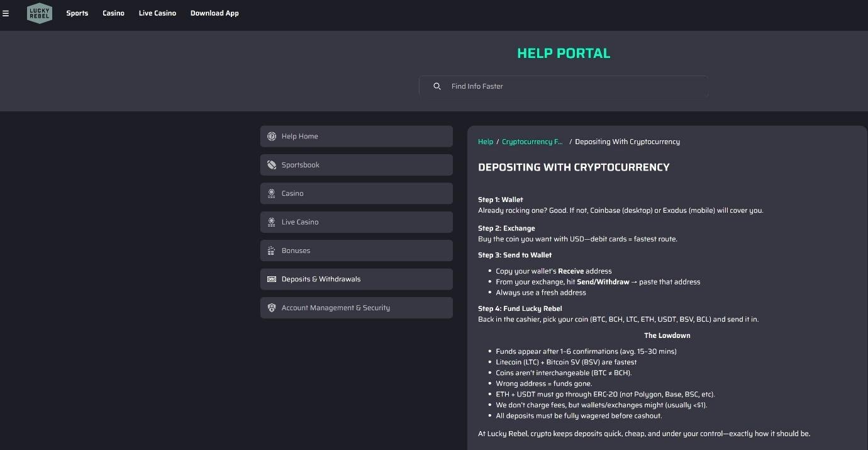
Task: Select Bonuses help category
Action: [357, 250]
